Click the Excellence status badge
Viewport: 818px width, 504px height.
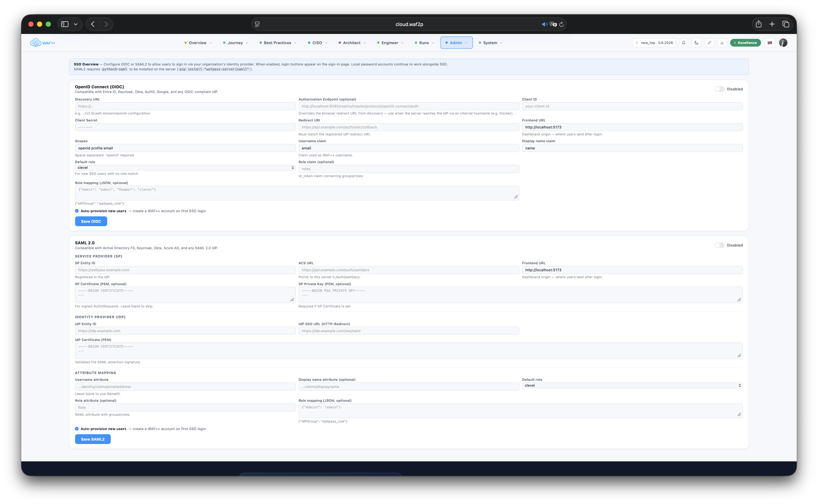tap(745, 43)
